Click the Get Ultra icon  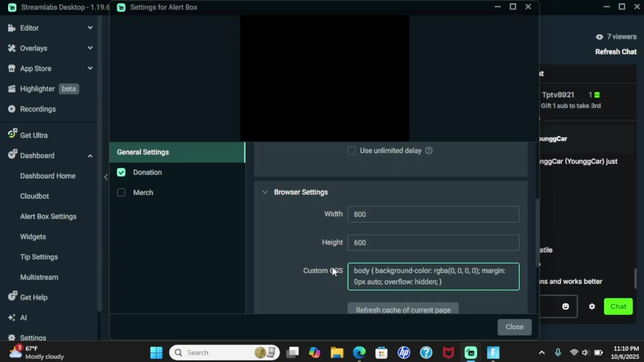(x=13, y=134)
